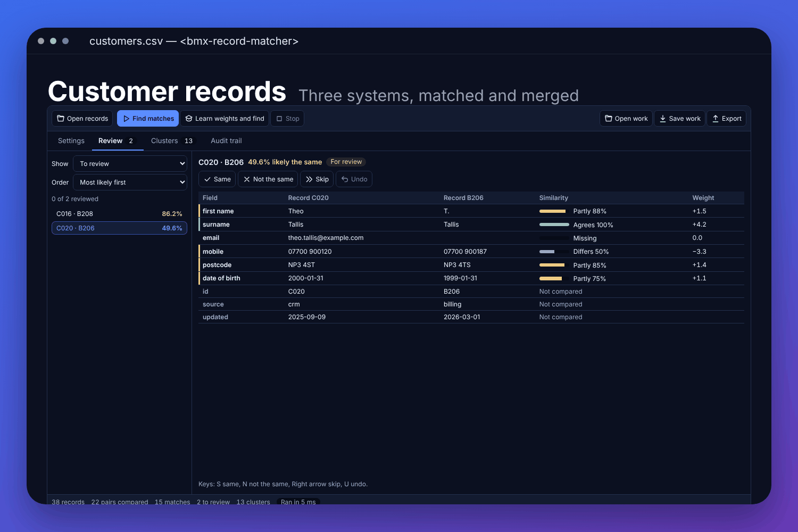Click the X icon on Not the same
798x532 pixels.
pyautogui.click(x=247, y=179)
